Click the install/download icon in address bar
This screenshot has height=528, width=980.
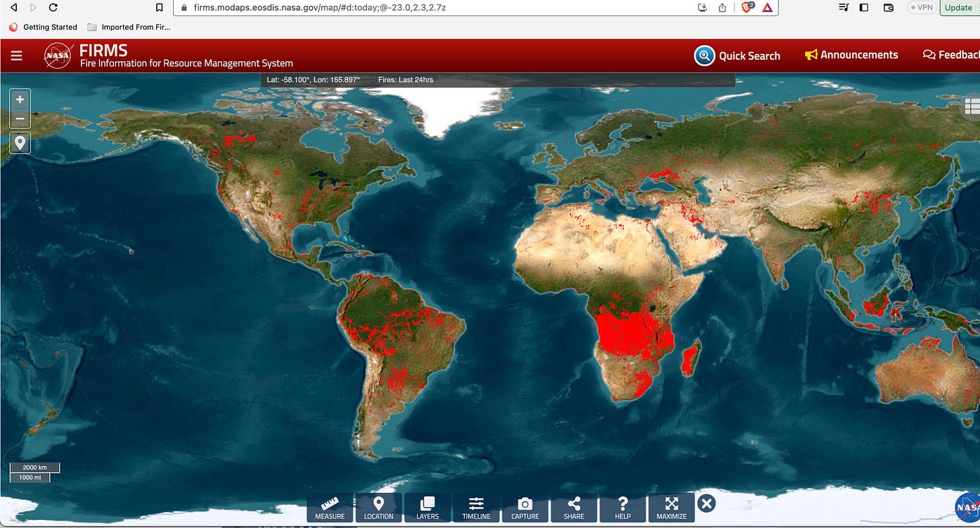point(703,7)
